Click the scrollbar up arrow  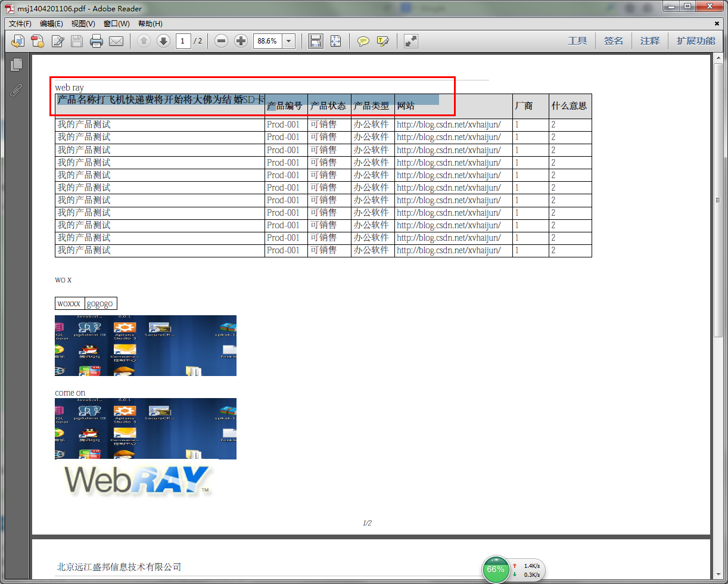718,58
